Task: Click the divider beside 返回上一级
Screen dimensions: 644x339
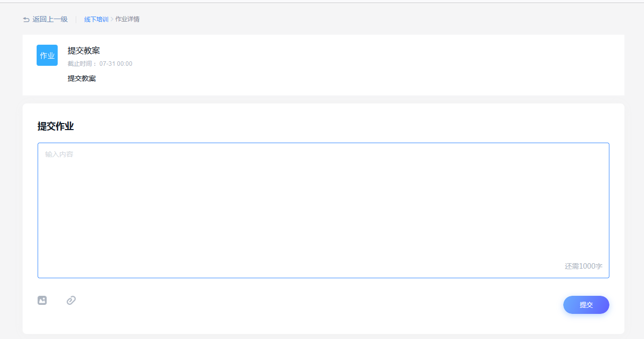Action: click(x=76, y=20)
